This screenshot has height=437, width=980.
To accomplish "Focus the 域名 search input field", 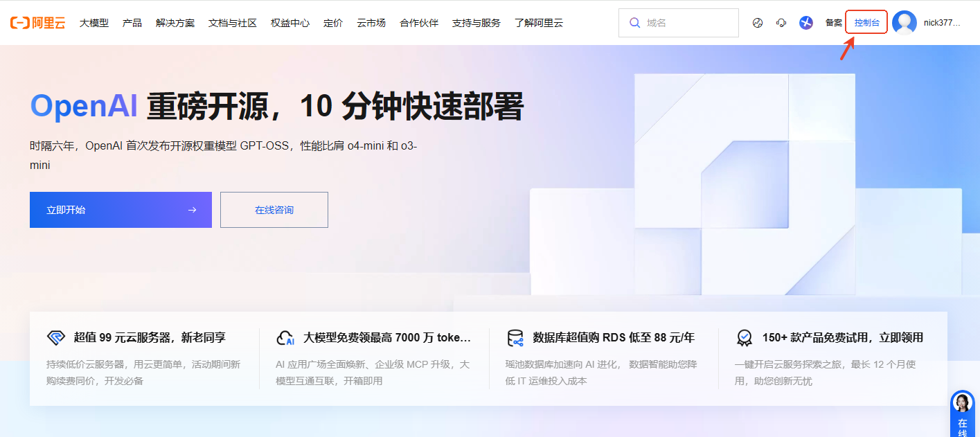I will [679, 23].
